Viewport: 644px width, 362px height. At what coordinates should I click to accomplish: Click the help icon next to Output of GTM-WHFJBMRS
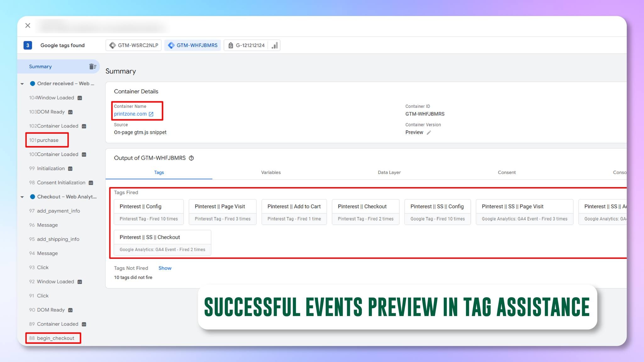[x=191, y=158]
